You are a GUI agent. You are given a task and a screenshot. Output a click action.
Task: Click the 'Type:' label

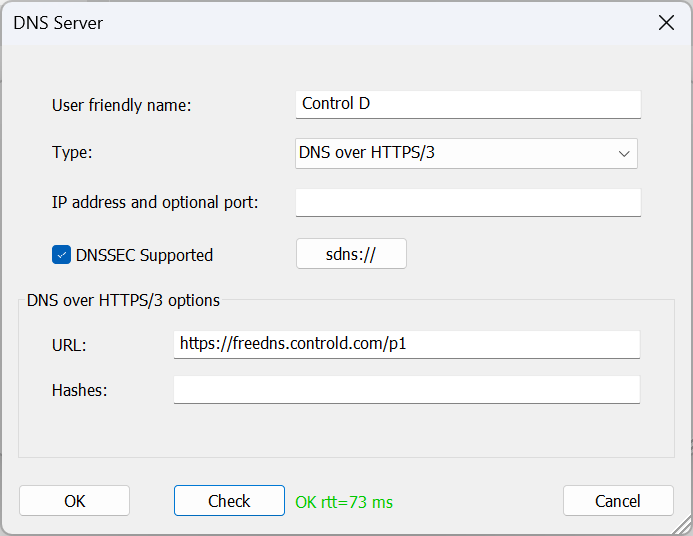click(x=72, y=152)
